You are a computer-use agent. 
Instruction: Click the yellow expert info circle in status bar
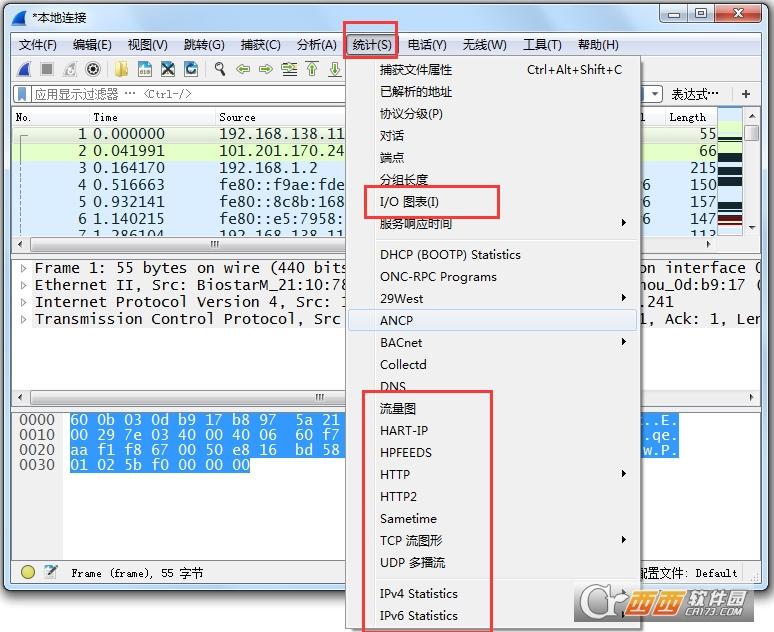(28, 572)
